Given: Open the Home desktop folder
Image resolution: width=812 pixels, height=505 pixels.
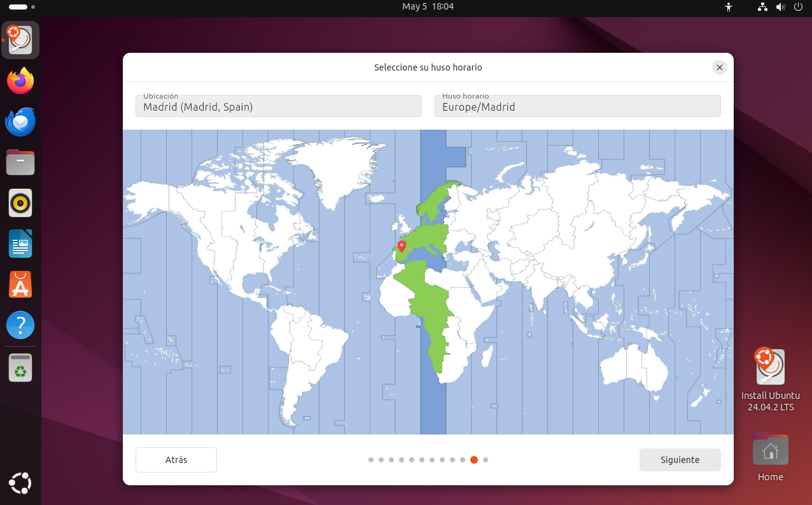Looking at the screenshot, I should [x=770, y=452].
